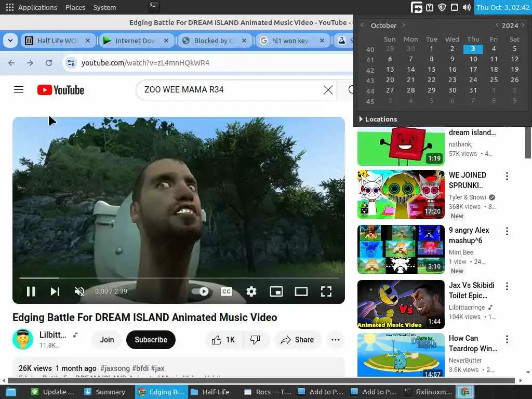Open the System menu

coord(104,7)
